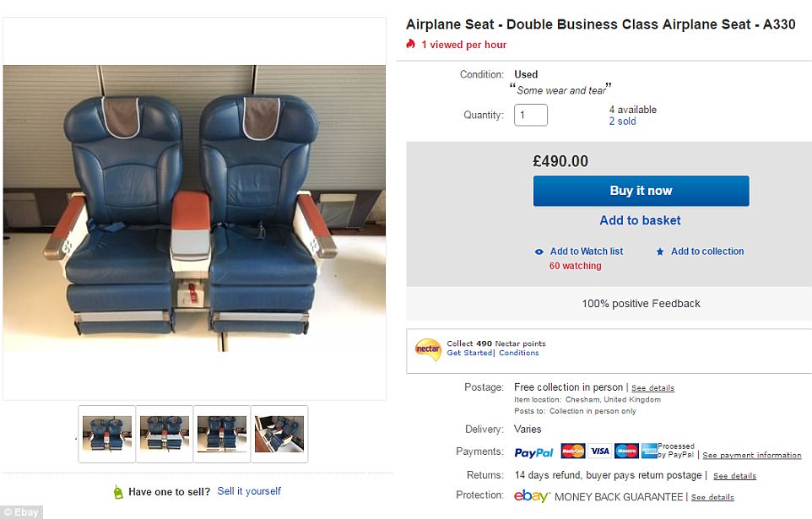Click the VISA payment icon

click(599, 451)
